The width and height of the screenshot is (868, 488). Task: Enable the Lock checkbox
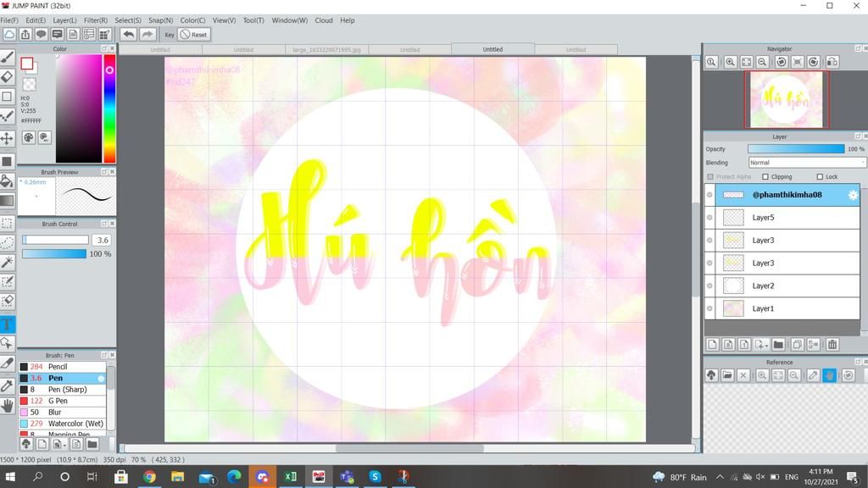pyautogui.click(x=820, y=176)
